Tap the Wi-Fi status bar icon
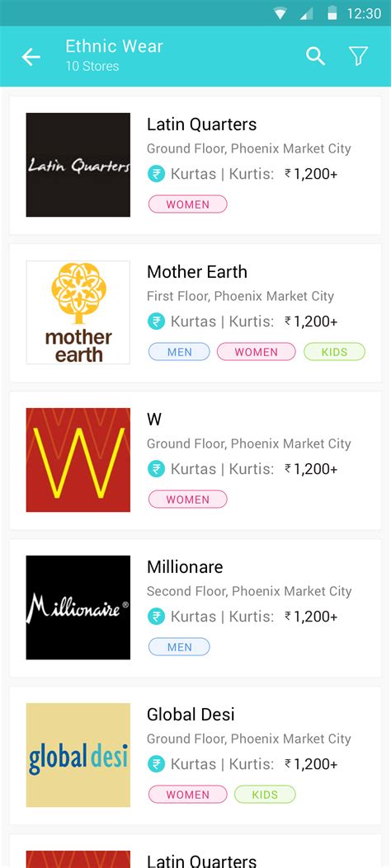391x868 pixels. [280, 13]
